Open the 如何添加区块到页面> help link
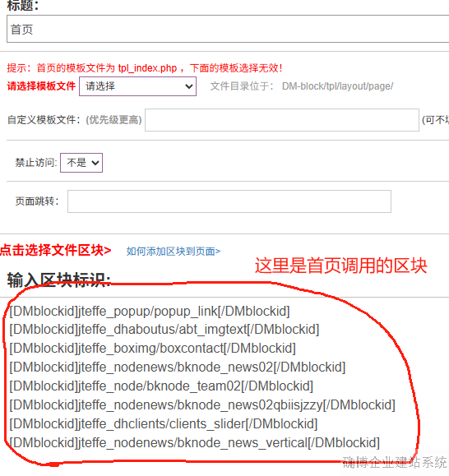The width and height of the screenshot is (449, 476). 174,252
